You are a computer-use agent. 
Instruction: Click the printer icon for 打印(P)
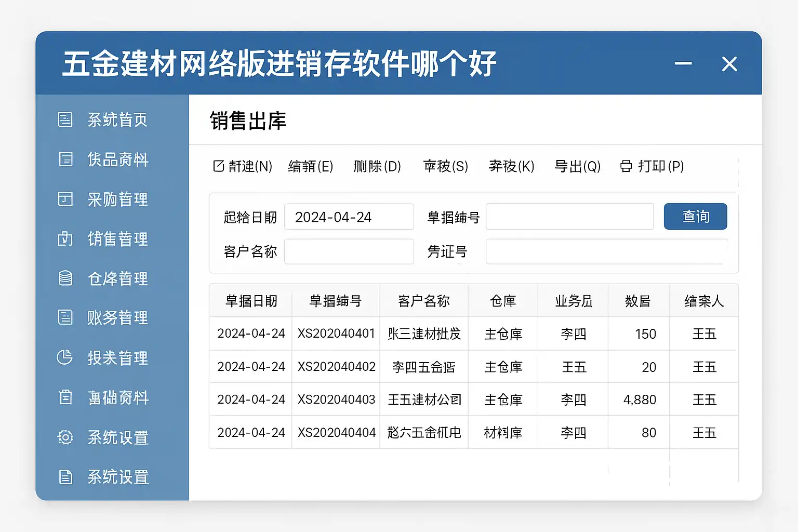point(626,166)
